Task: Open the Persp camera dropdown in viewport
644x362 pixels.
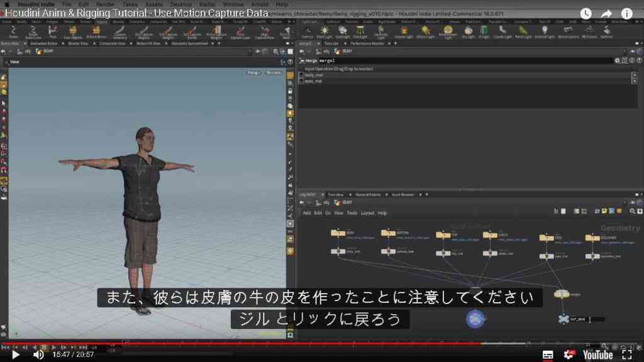Action: coord(253,73)
